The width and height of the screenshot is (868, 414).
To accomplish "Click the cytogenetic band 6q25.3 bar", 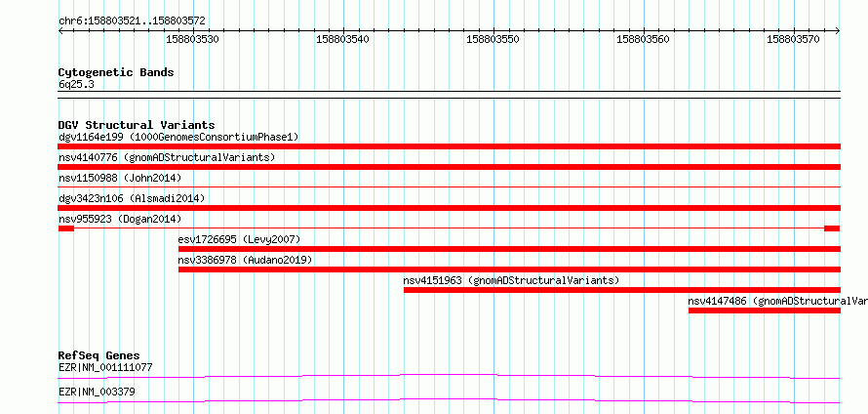I will [449, 95].
